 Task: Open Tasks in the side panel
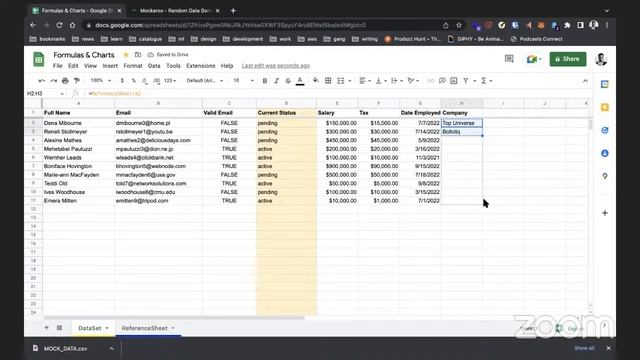605,130
